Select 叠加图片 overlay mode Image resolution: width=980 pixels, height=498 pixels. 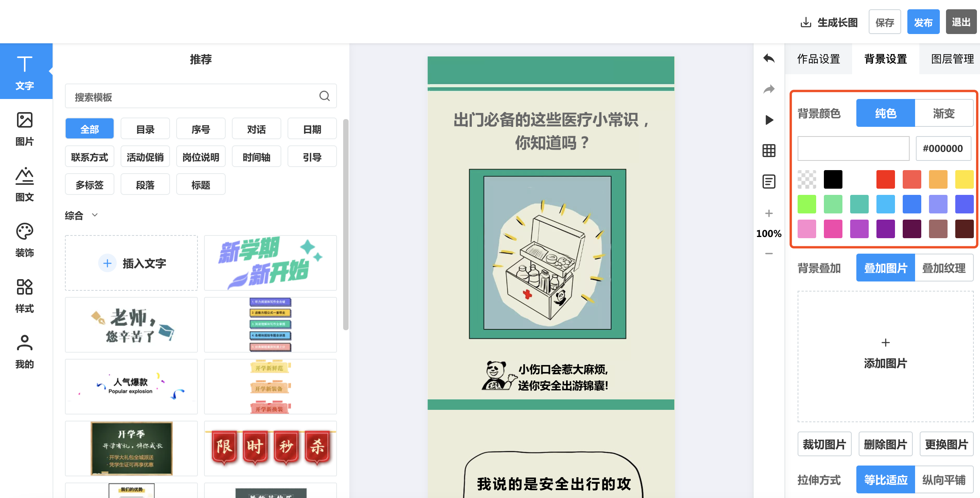885,268
